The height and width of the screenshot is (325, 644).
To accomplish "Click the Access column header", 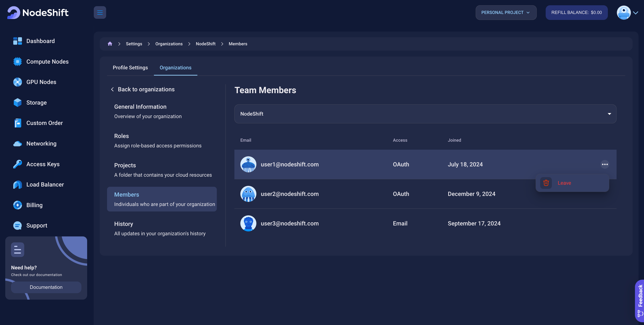I will pos(400,140).
